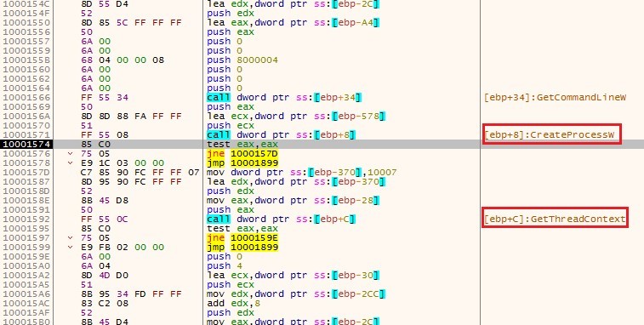The width and height of the screenshot is (644, 325).
Task: Click bytes E9 FB 02 00 00
Action: 123,248
